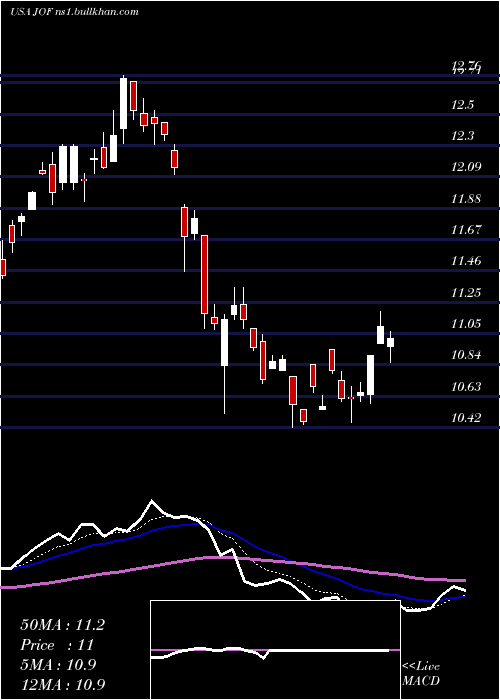This screenshot has width=500, height=700.
Task: Click the 11.05 price axis label
Action: point(466,324)
